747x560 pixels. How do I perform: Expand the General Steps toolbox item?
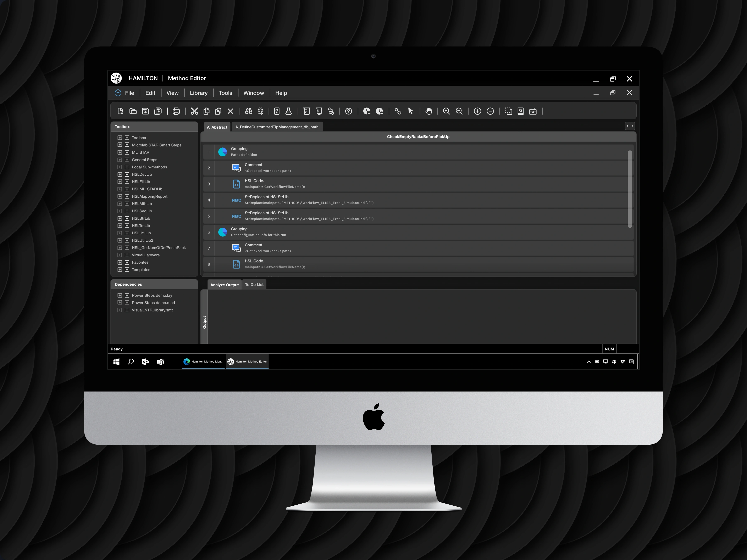click(119, 159)
